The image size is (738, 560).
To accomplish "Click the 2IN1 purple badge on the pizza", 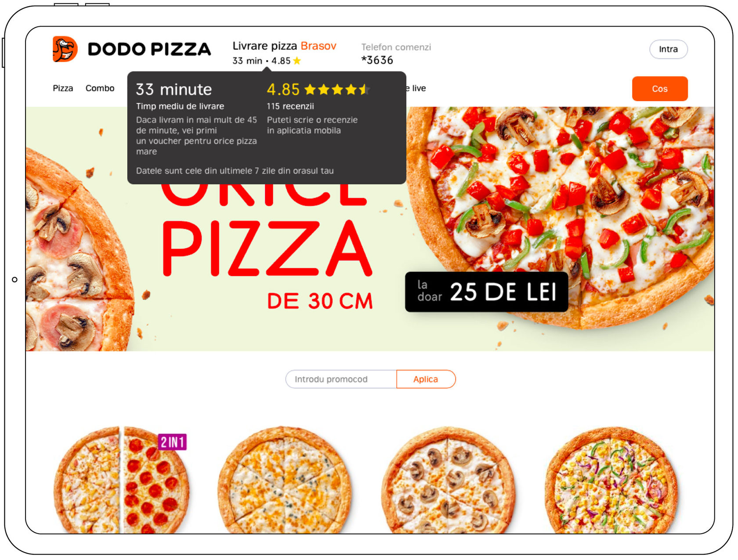I will (x=173, y=442).
